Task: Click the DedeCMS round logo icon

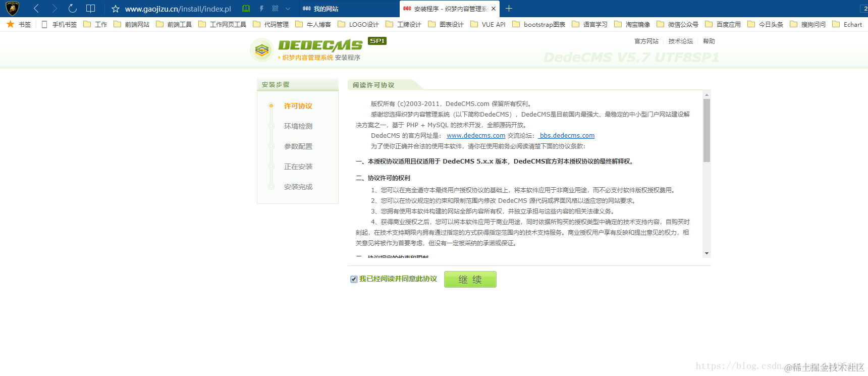Action: click(262, 50)
